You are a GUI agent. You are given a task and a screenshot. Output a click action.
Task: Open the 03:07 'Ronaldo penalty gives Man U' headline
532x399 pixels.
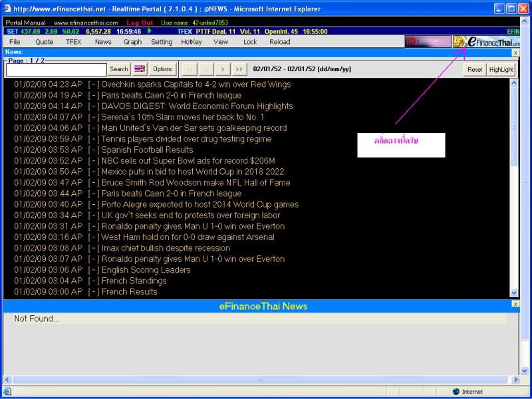coord(193,259)
